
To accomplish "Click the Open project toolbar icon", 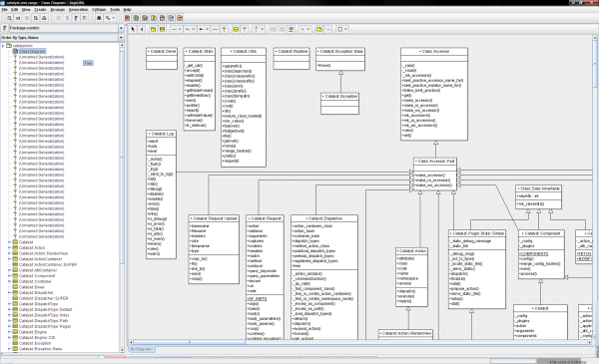I will [x=18, y=18].
